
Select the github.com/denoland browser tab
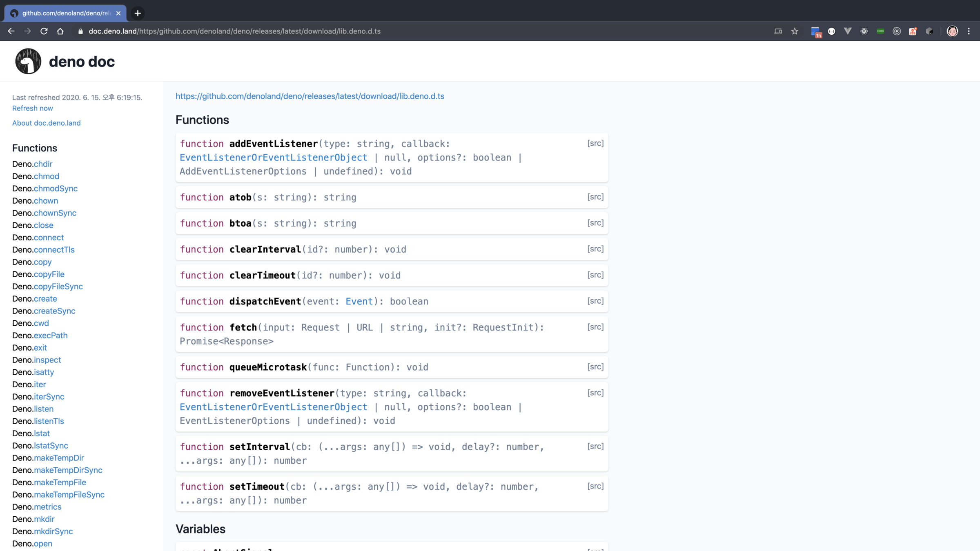[65, 13]
